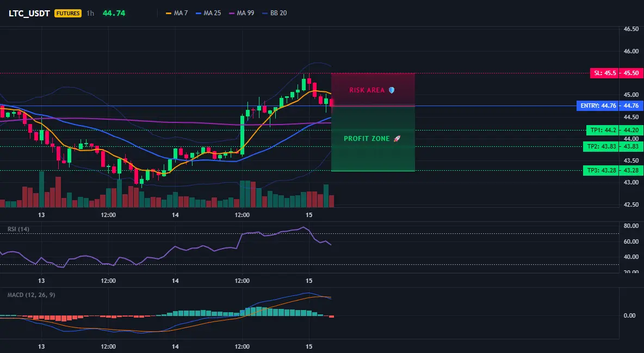Viewport: 644px width, 353px height.
Task: Click the LTC_USDT symbol title
Action: tap(29, 13)
